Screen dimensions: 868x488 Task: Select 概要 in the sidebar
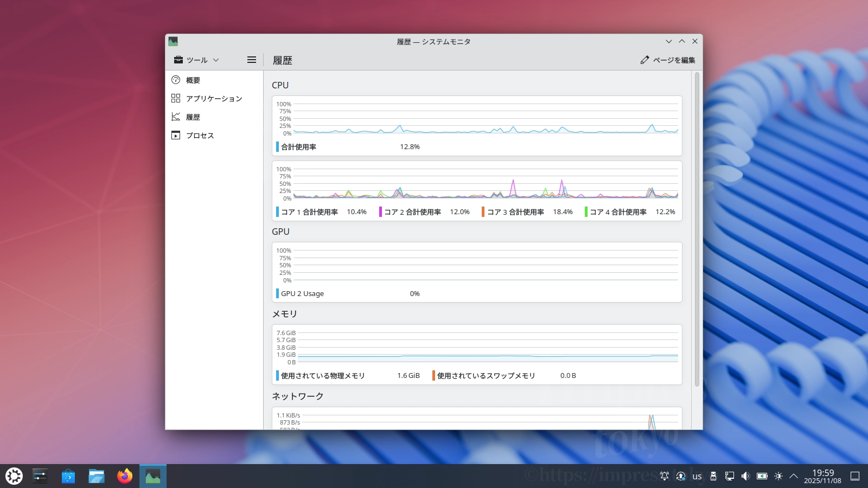(x=214, y=80)
